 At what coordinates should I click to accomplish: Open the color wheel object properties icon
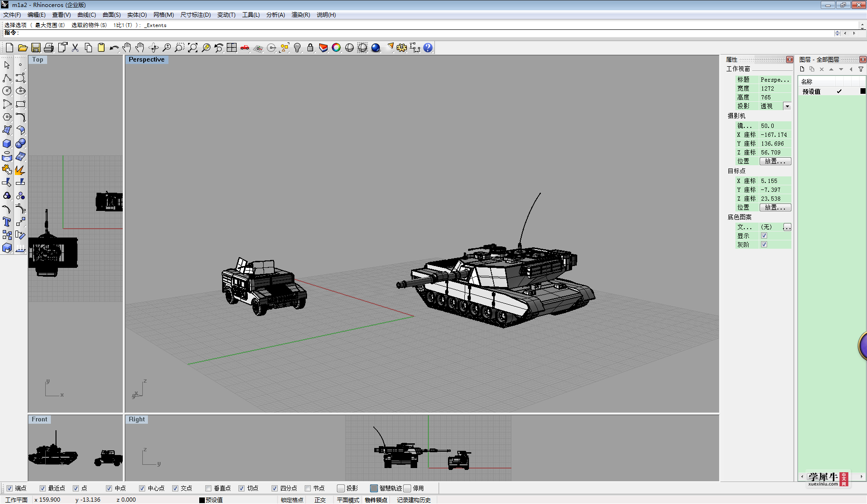click(336, 48)
